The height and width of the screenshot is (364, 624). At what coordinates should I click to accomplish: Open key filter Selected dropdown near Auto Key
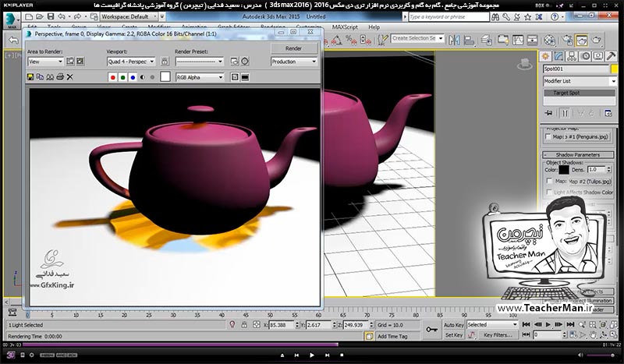(x=492, y=324)
